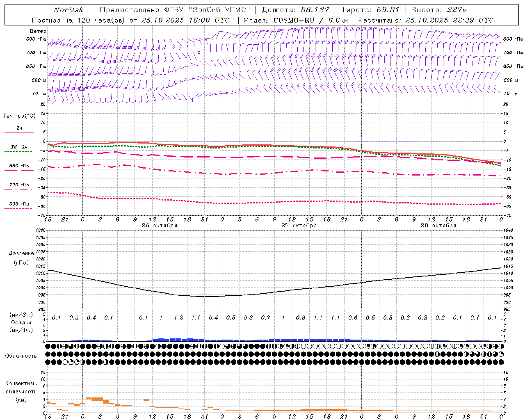Screen dimensions: 525x420
Task: Click the "Широта: 69.31" header field
Action: [x=370, y=10]
